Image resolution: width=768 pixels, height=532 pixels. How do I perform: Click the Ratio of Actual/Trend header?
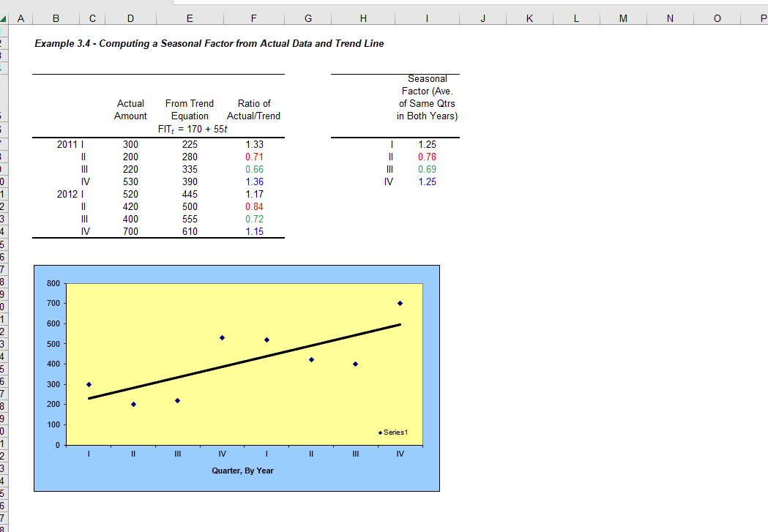point(254,110)
